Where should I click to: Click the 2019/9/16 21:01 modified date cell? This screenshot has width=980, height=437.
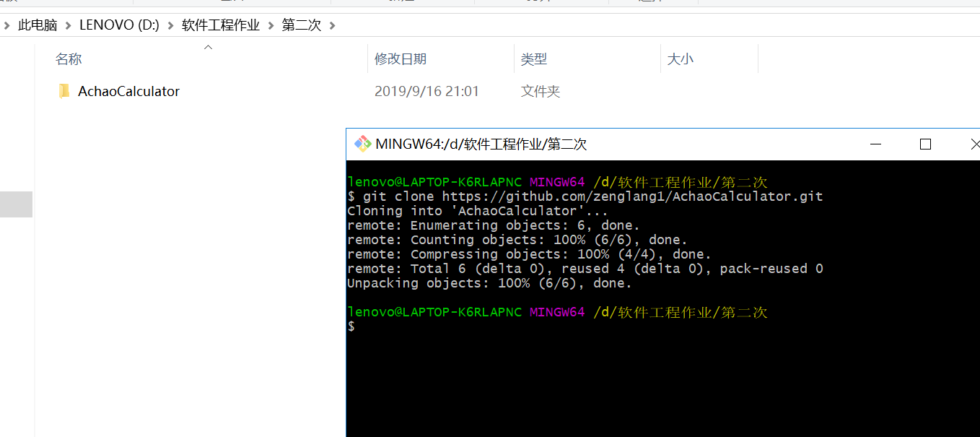click(426, 92)
